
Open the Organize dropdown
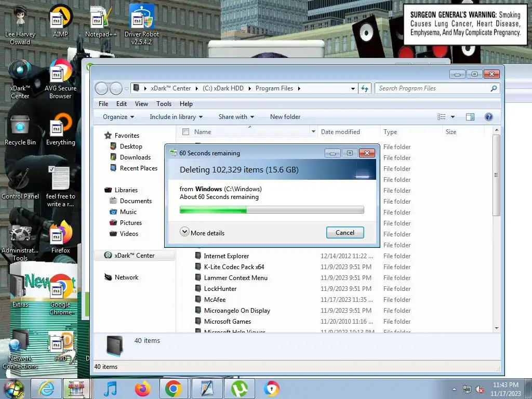pos(118,117)
